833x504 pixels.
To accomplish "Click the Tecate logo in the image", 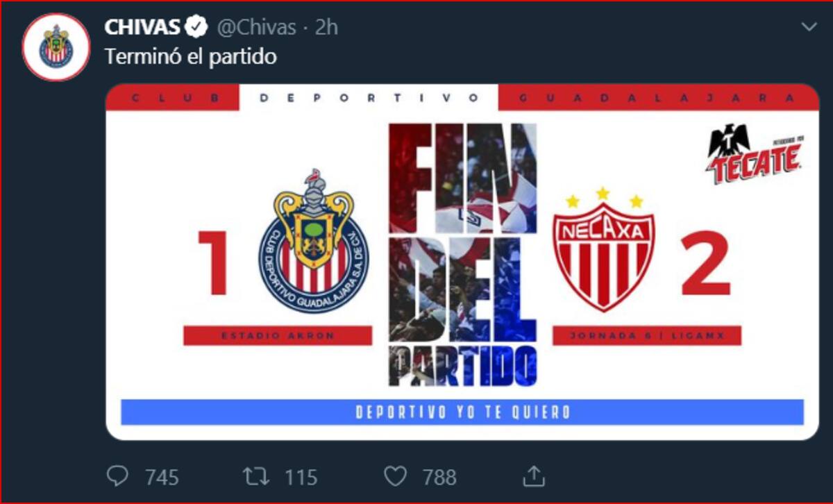I will [x=754, y=154].
